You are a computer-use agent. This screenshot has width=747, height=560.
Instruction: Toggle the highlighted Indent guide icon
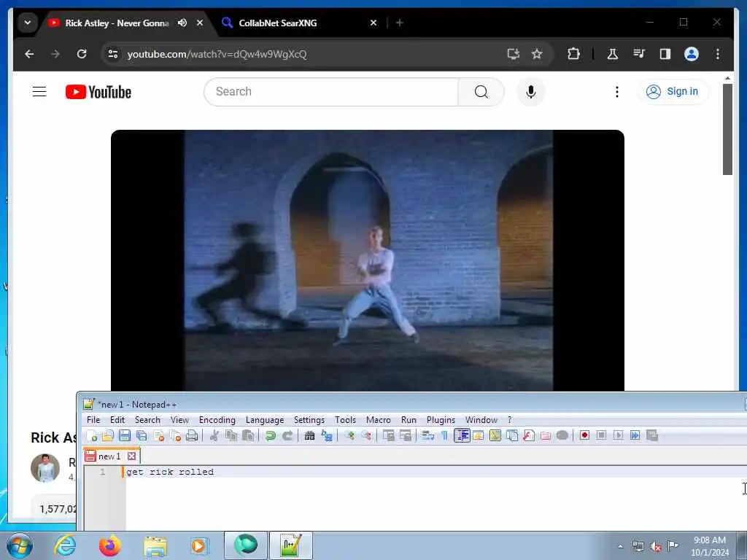(x=462, y=435)
